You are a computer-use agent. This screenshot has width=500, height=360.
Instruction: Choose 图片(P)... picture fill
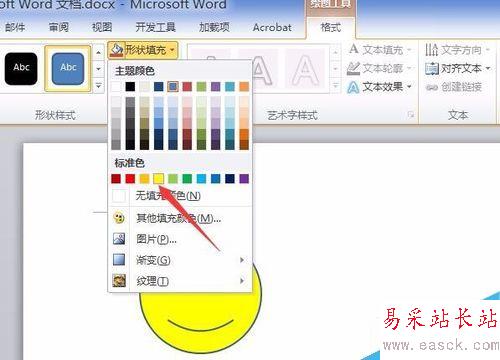180,239
